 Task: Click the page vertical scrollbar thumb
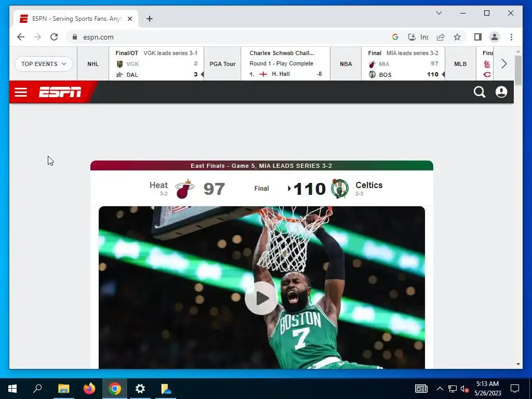click(518, 71)
